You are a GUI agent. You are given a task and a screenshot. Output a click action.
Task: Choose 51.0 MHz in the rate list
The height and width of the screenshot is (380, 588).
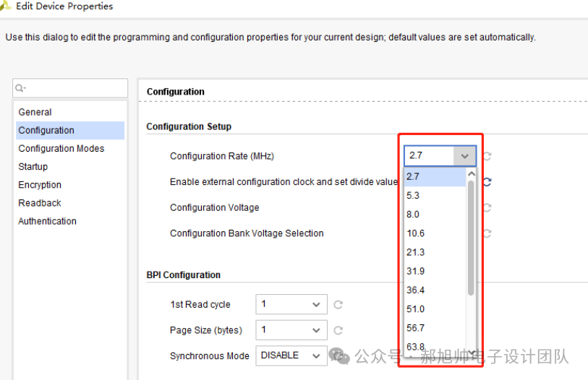pyautogui.click(x=435, y=308)
